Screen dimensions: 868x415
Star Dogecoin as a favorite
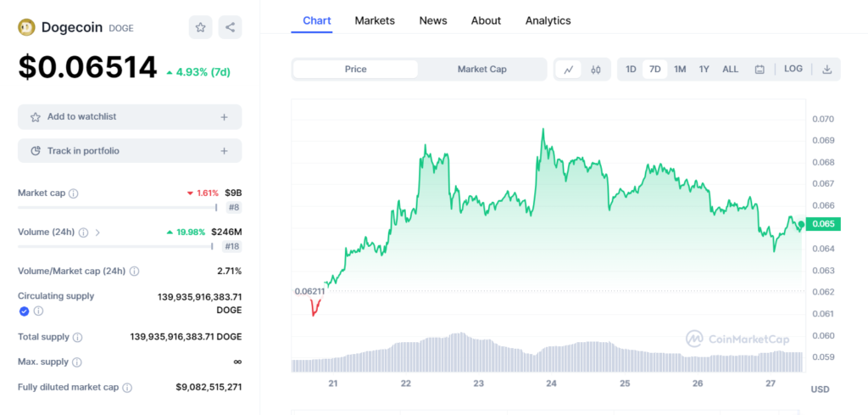pos(200,27)
